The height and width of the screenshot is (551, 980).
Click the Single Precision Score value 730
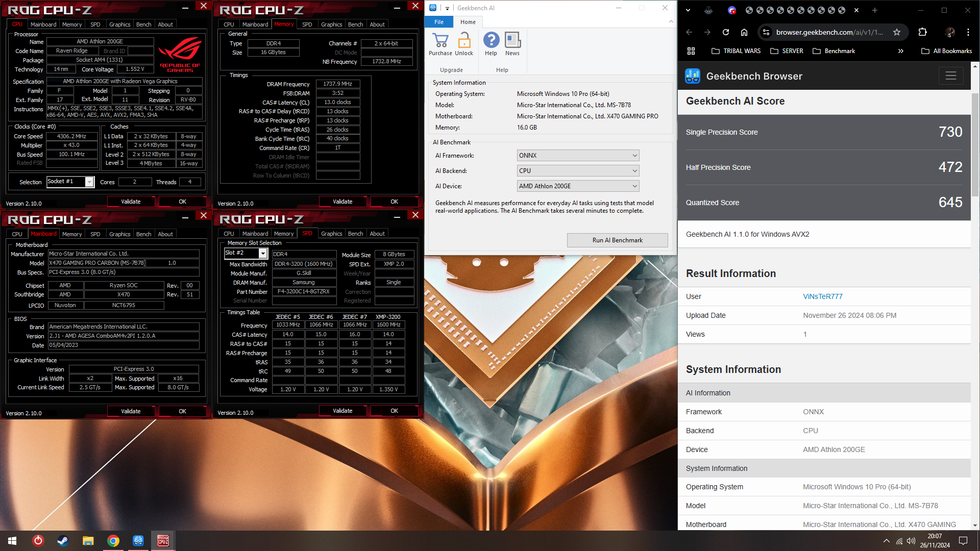(x=950, y=132)
